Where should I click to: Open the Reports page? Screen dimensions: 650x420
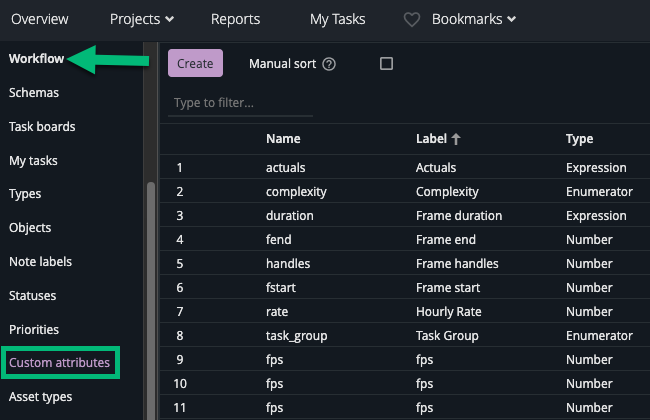coord(235,19)
